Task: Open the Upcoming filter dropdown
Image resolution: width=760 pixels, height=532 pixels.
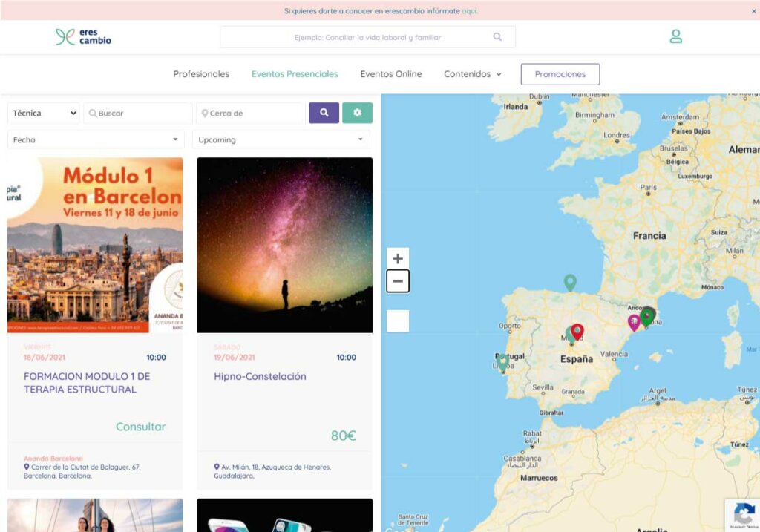Action: click(281, 139)
